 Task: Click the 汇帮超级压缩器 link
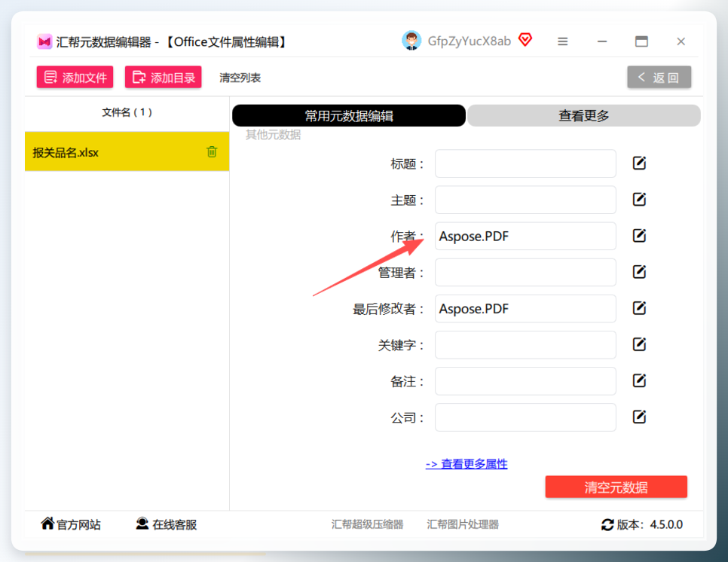point(367,524)
